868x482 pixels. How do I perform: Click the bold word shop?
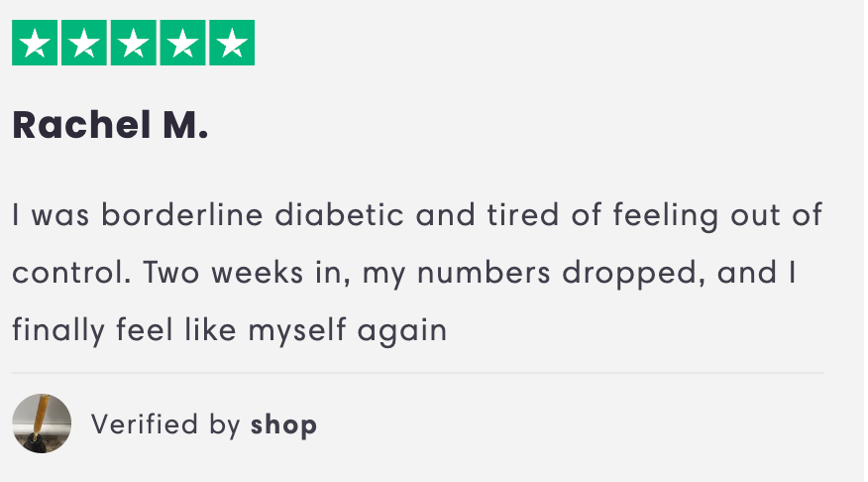tap(284, 425)
